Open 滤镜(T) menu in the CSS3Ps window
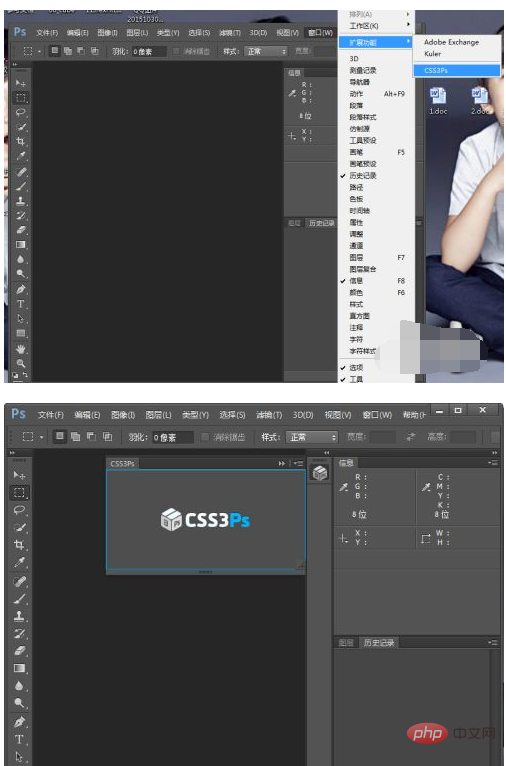 pyautogui.click(x=269, y=415)
